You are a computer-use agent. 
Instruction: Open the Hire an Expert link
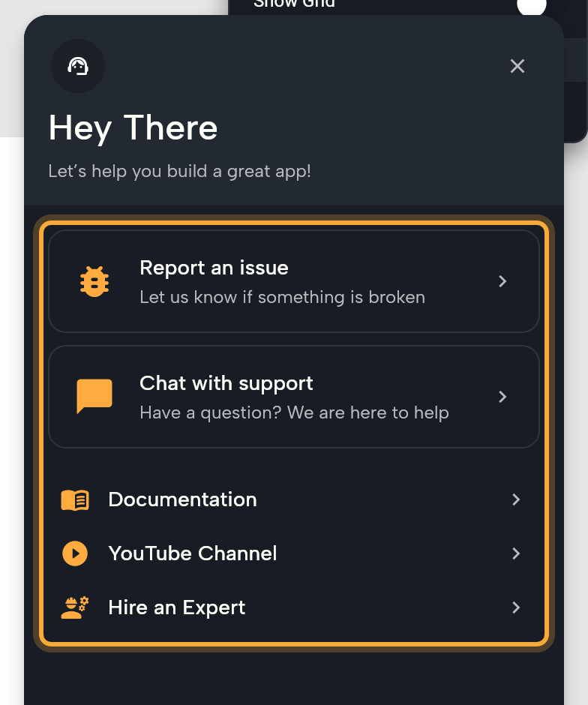pyautogui.click(x=294, y=607)
